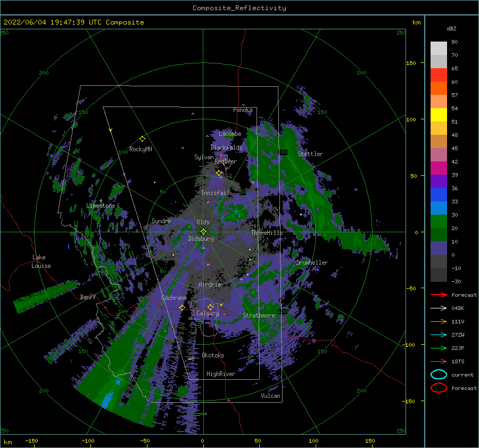
Task: Click the RockyMH label
Action: click(141, 149)
